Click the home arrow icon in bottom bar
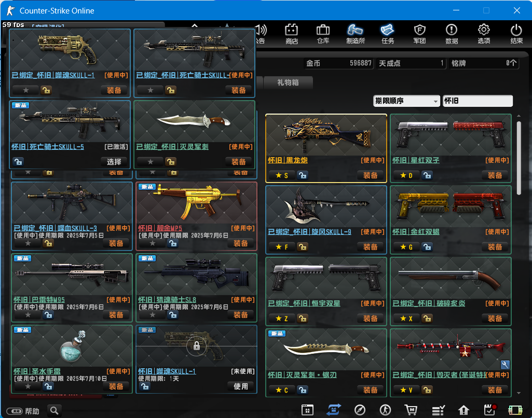The image size is (532, 418). 463,410
